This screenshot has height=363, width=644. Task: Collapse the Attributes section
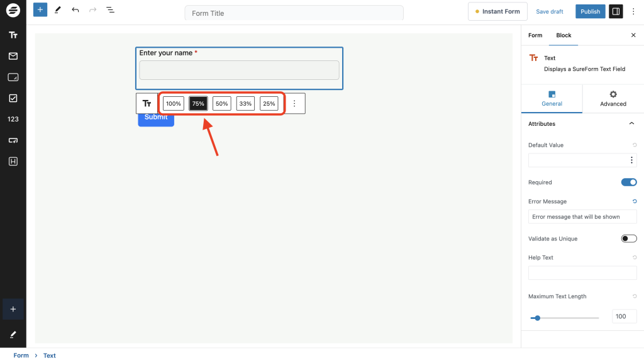click(x=631, y=123)
